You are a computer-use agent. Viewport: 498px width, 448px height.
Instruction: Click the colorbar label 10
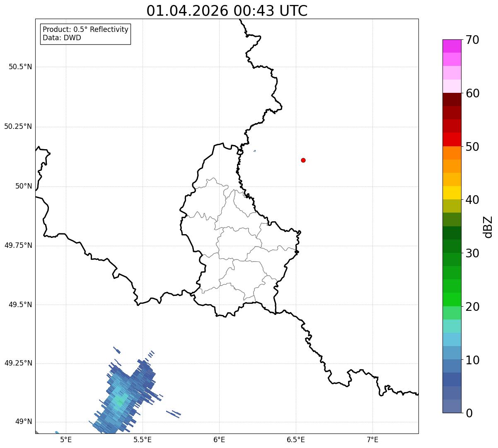tap(472, 360)
